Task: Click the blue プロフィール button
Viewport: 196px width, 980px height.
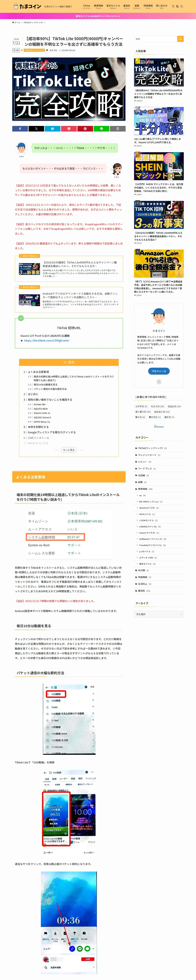Action: click(159, 371)
